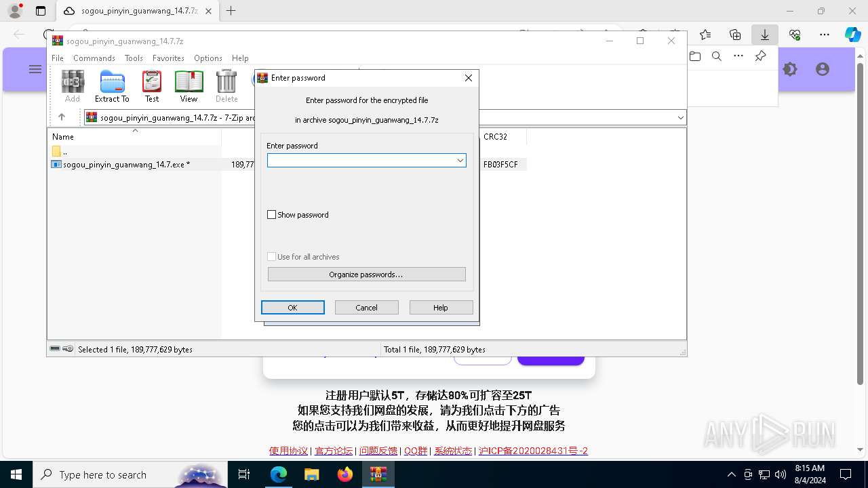Open more options in downloads panel
Image resolution: width=868 pixels, height=488 pixels.
click(x=738, y=56)
